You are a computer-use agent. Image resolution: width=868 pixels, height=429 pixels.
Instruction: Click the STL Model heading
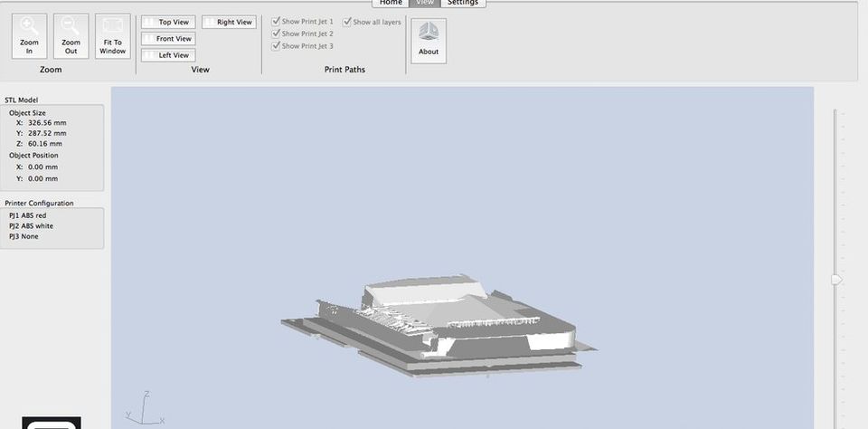(22, 100)
